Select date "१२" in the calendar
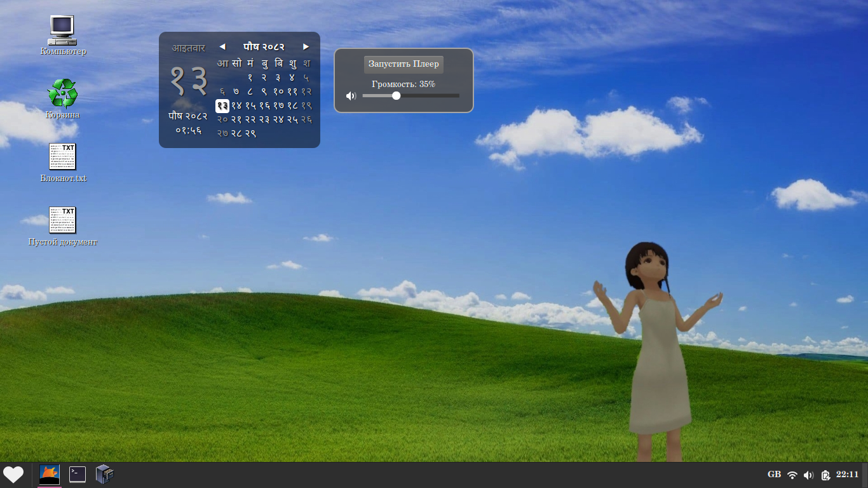The width and height of the screenshot is (868, 488). pos(306,91)
